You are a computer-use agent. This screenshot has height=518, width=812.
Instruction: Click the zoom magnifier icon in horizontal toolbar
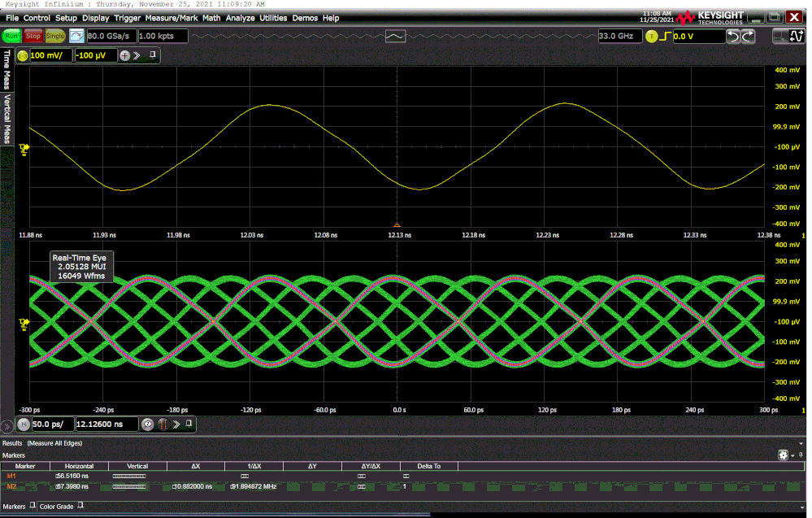[x=147, y=424]
